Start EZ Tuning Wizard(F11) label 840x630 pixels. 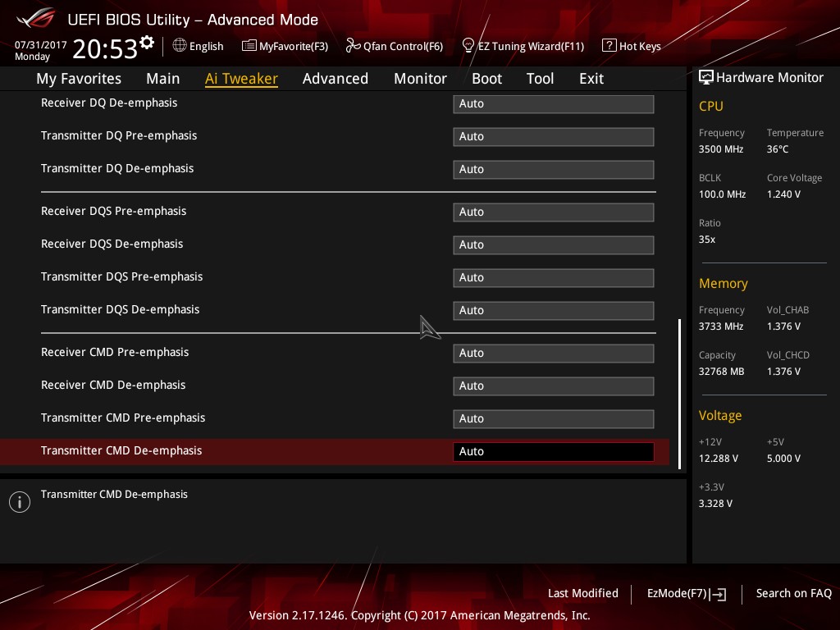pyautogui.click(x=531, y=47)
